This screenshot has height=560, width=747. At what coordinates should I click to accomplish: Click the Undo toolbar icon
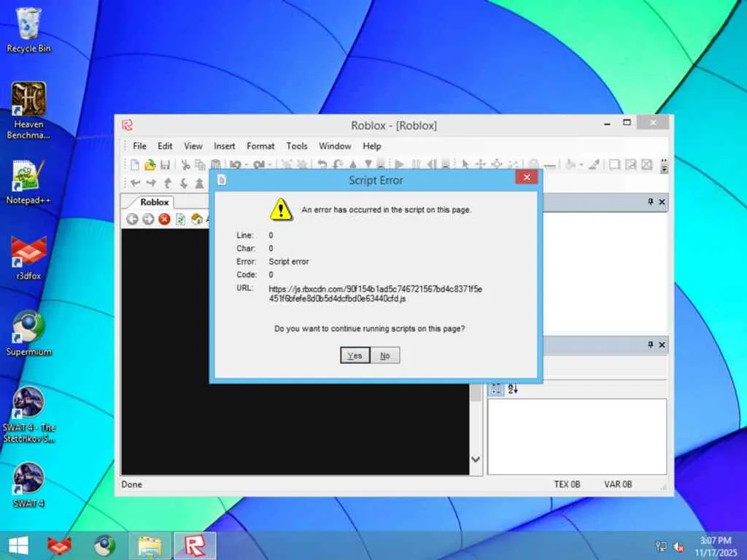236,165
